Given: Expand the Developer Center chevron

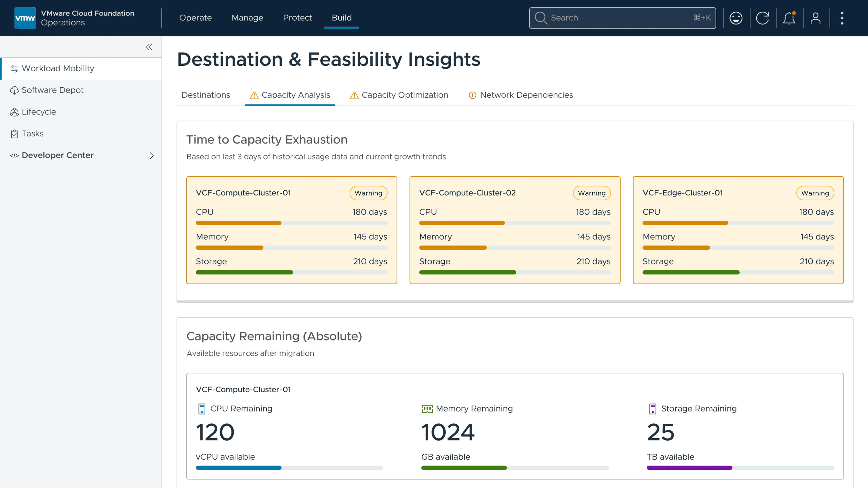Looking at the screenshot, I should 152,155.
